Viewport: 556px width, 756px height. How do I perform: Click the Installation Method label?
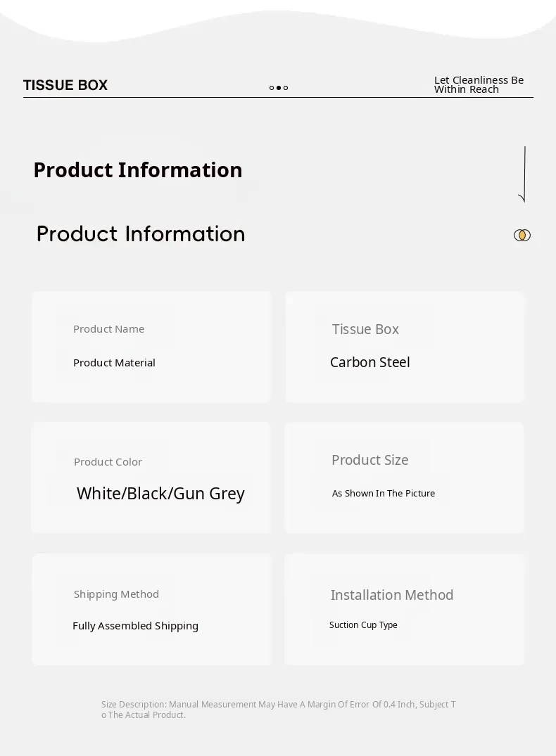pyautogui.click(x=392, y=595)
